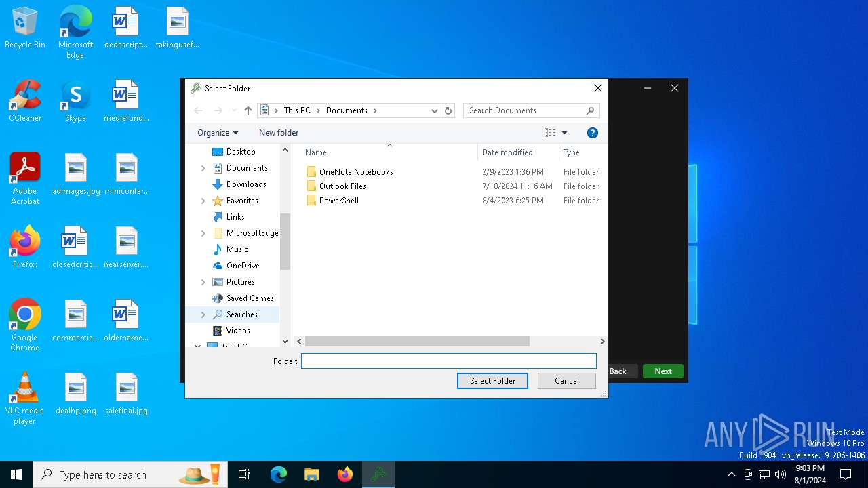Select the Outlook Files folder
Viewport: 868px width, 488px height.
pyautogui.click(x=342, y=186)
